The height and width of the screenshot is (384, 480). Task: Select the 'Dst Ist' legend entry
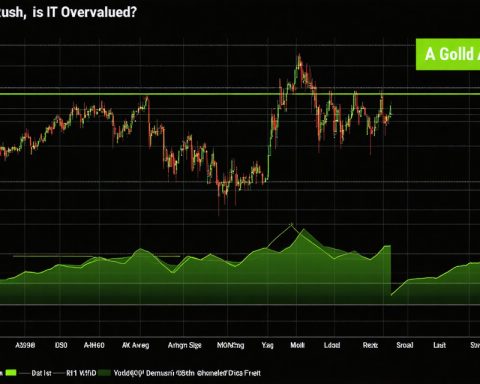pos(41,373)
